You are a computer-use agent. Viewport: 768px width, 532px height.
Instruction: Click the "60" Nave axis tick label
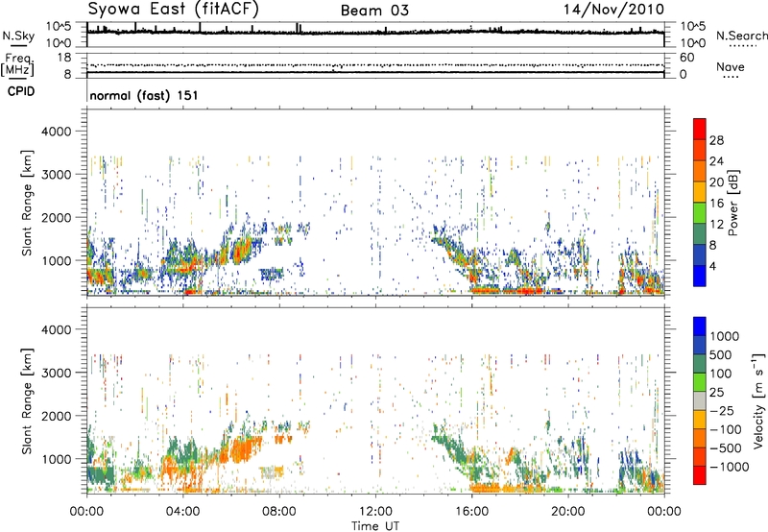[686, 58]
